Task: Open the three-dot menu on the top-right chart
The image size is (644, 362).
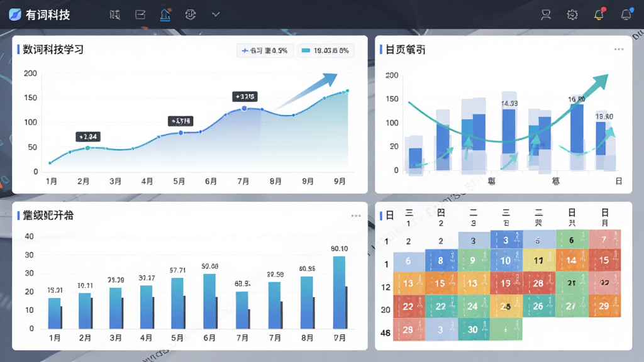Action: (x=619, y=49)
